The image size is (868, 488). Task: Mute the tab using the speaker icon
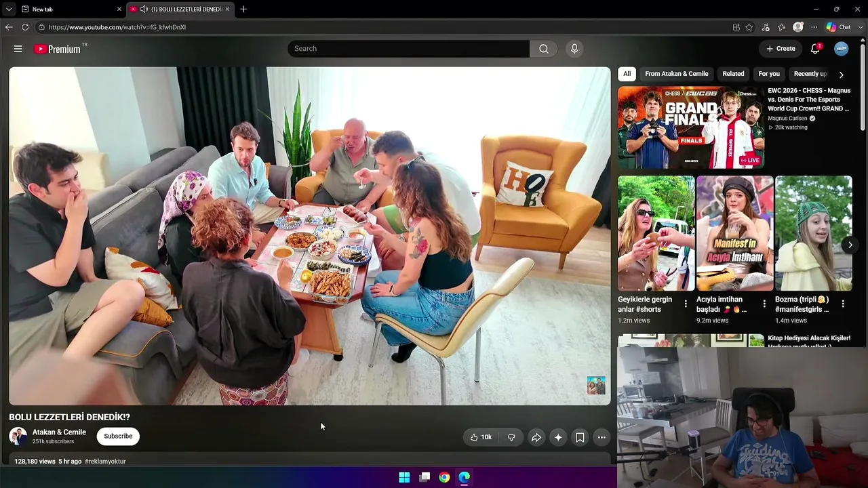pos(144,9)
